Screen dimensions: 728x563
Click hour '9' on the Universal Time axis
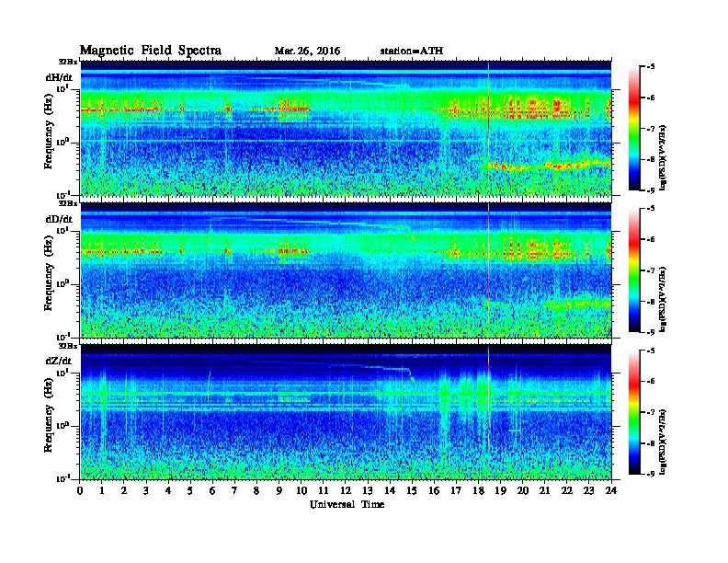pos(279,491)
